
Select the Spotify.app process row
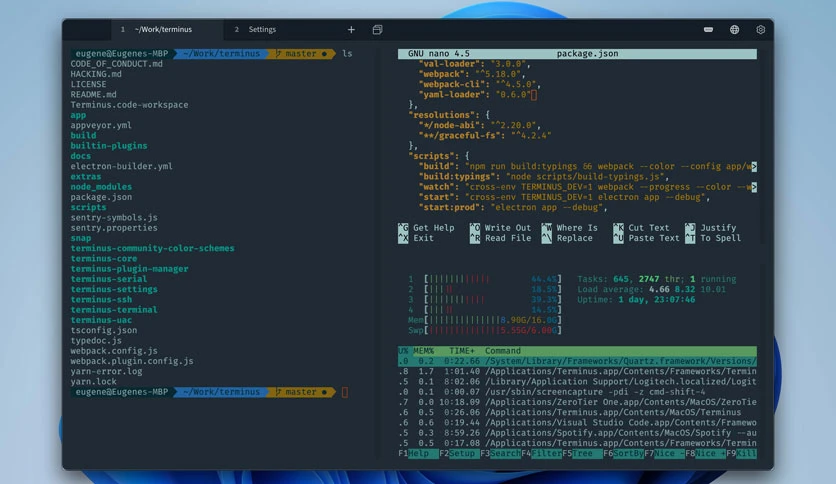577,433
